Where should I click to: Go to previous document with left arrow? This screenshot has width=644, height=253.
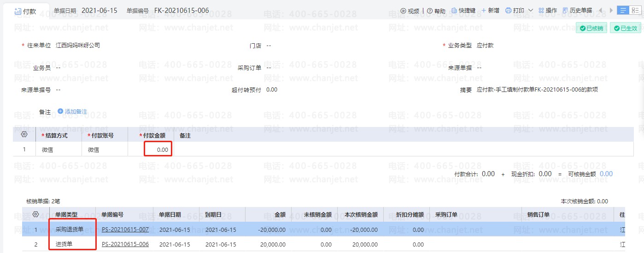tap(600, 10)
